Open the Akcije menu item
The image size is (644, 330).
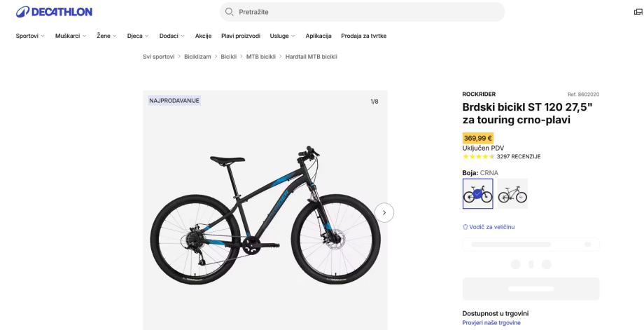coord(204,36)
